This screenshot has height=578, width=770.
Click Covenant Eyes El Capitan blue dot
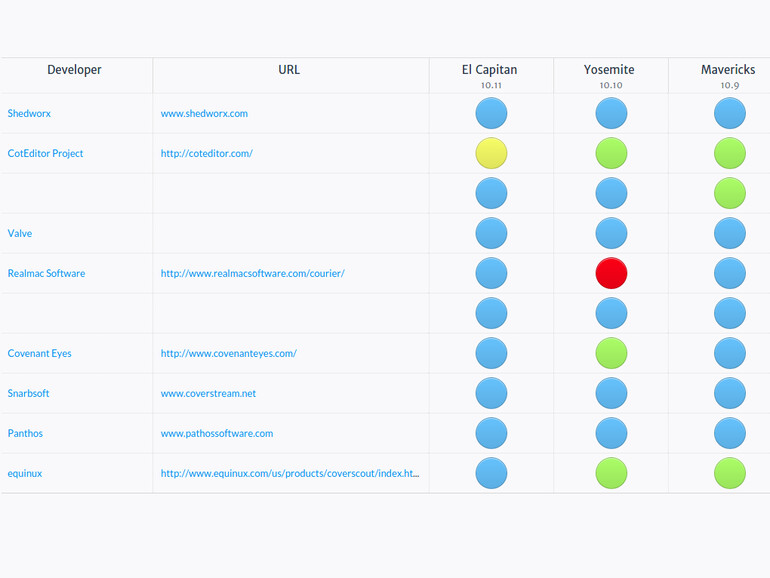tap(491, 354)
